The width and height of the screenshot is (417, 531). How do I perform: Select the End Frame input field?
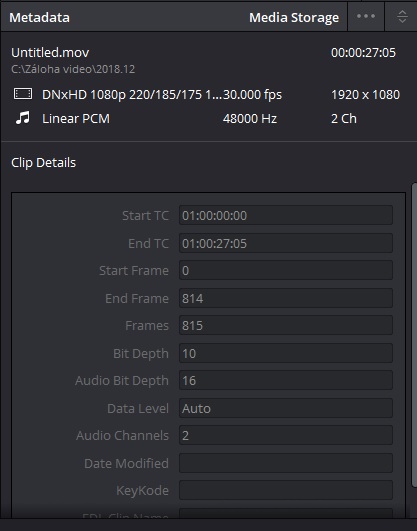point(286,298)
